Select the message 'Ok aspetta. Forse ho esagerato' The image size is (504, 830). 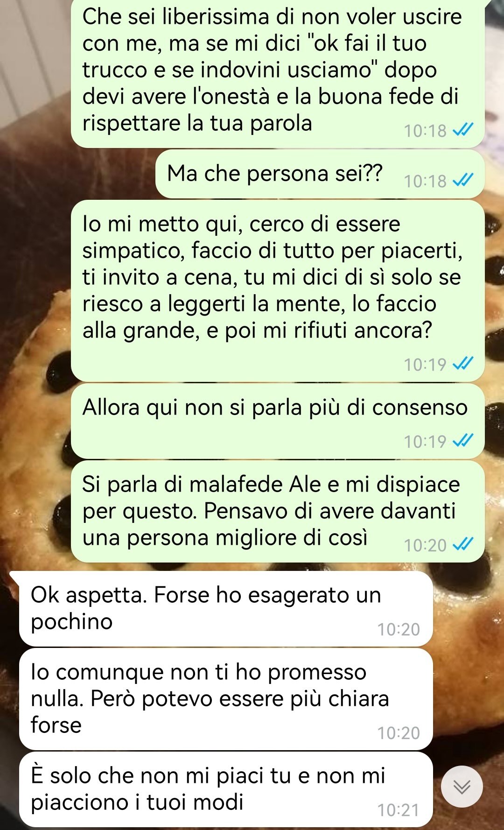[226, 609]
